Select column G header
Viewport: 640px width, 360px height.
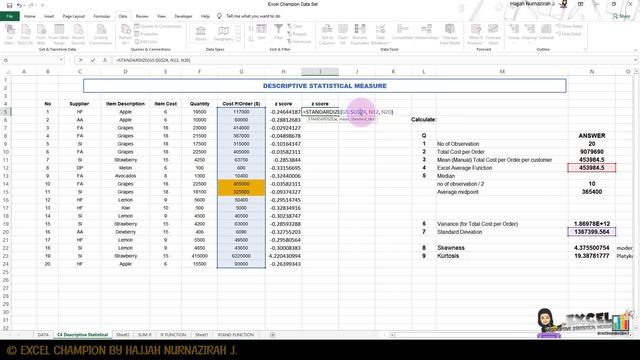click(x=241, y=71)
